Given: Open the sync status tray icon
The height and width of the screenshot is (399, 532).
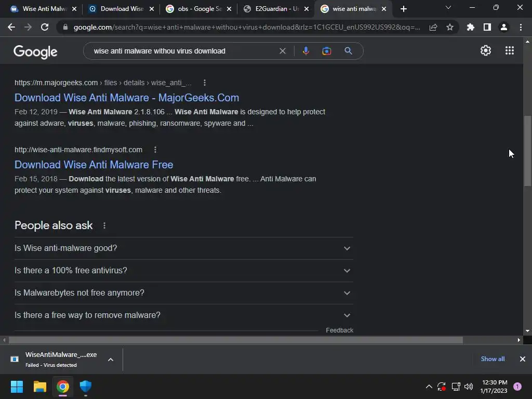Looking at the screenshot, I should coord(442,387).
